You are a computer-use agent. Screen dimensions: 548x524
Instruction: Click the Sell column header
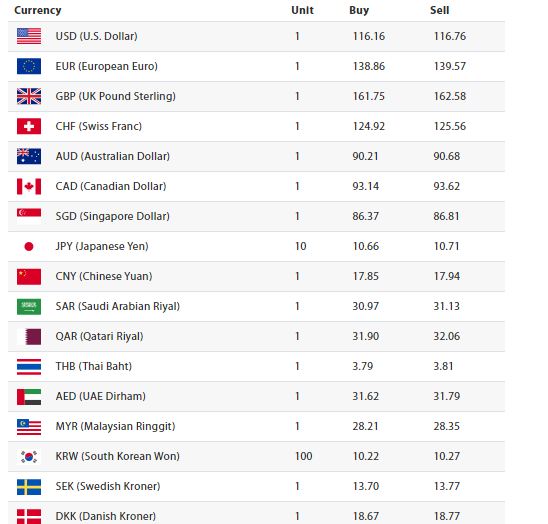pos(439,10)
